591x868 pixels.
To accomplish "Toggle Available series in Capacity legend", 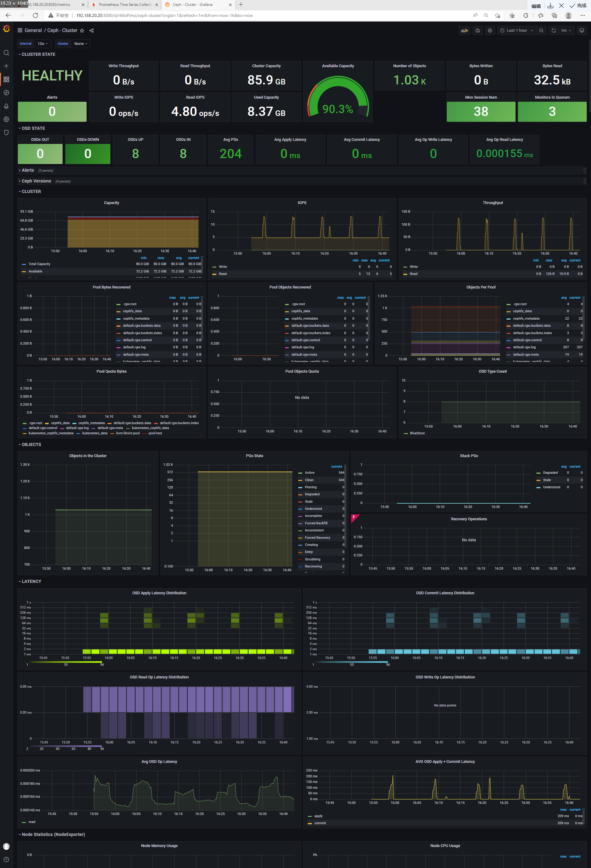I will pos(35,272).
